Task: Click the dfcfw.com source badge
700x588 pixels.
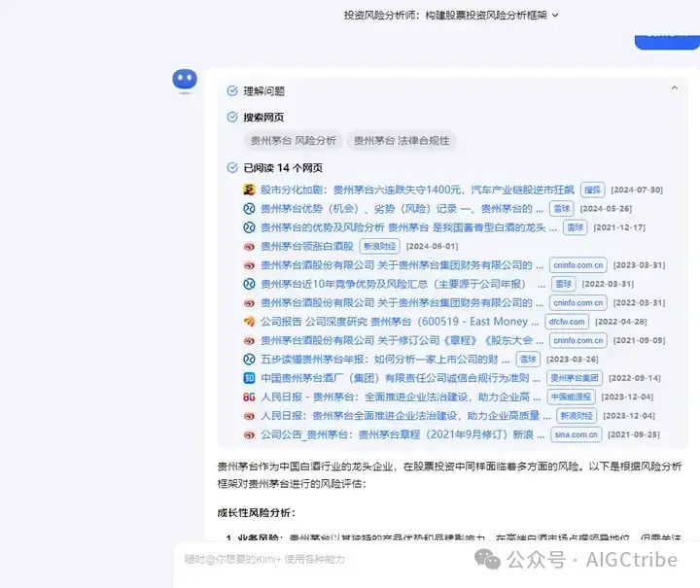Action: point(567,322)
